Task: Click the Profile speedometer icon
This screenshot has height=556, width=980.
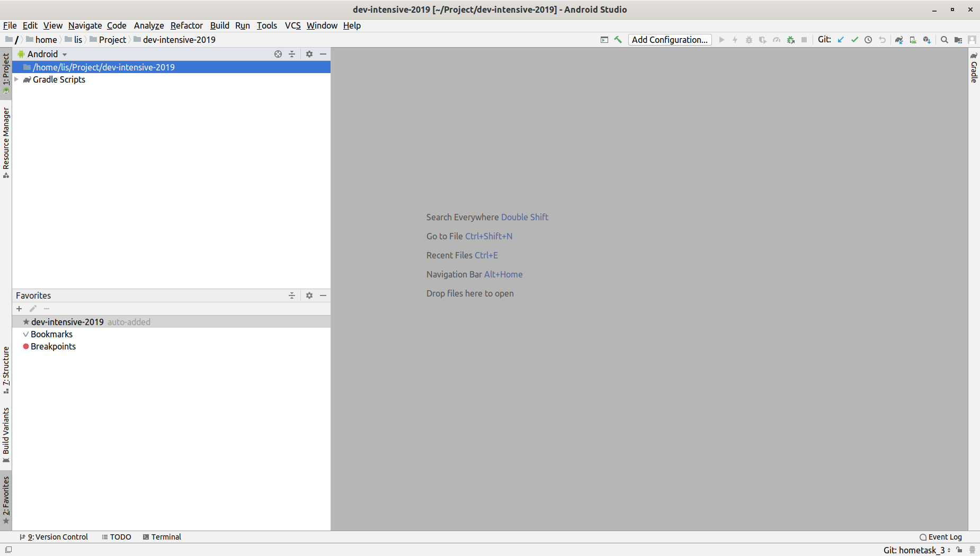Action: (777, 40)
